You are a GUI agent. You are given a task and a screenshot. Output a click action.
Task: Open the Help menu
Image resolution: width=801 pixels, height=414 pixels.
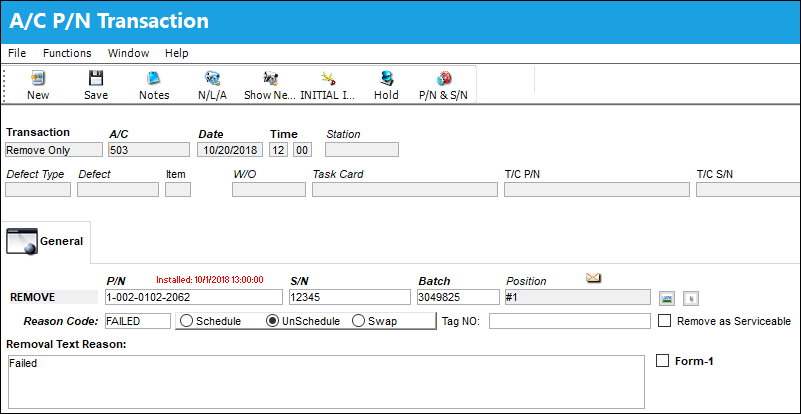[176, 53]
